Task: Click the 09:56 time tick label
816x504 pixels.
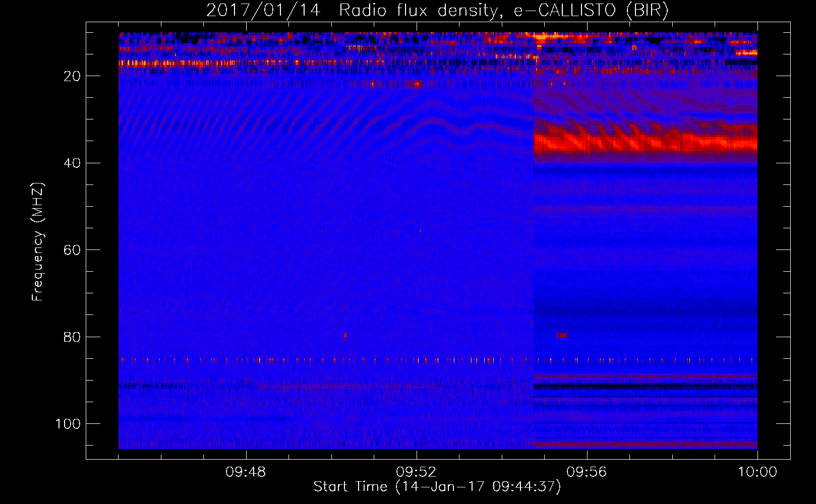Action: (x=587, y=472)
